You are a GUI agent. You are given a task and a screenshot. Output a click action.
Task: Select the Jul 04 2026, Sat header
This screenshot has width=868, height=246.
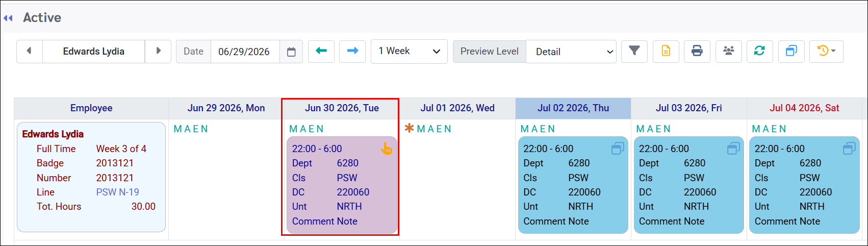805,108
